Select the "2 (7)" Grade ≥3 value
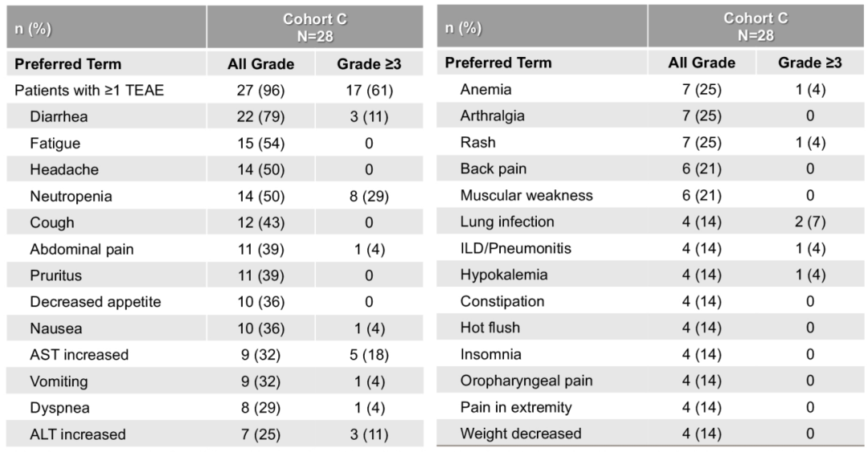 (x=809, y=222)
